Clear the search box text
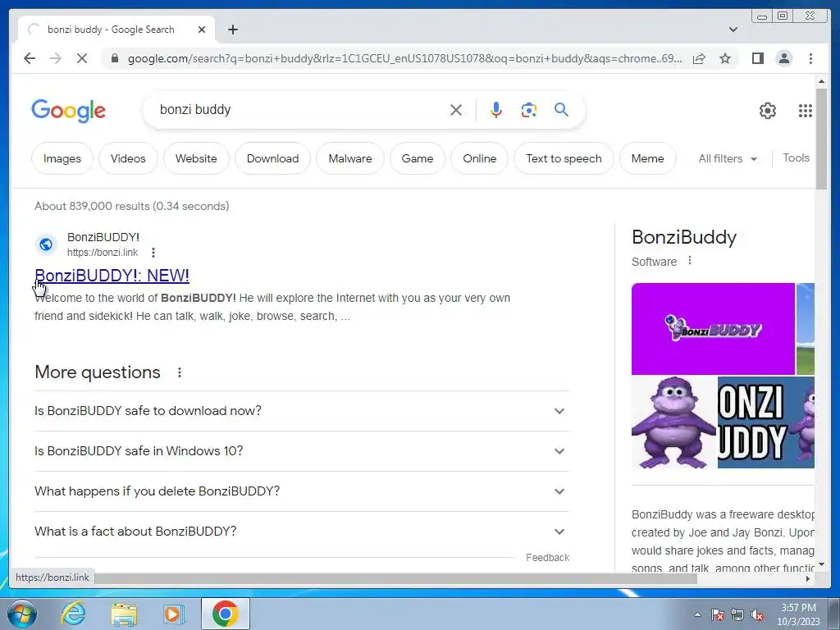The width and height of the screenshot is (840, 630). [456, 110]
